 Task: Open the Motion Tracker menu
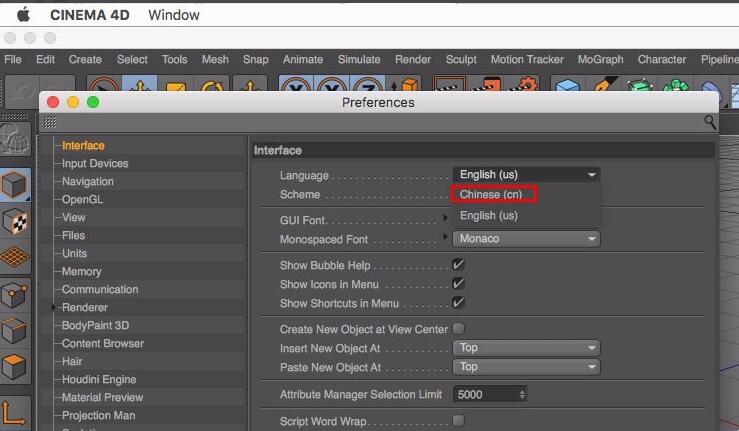(527, 59)
